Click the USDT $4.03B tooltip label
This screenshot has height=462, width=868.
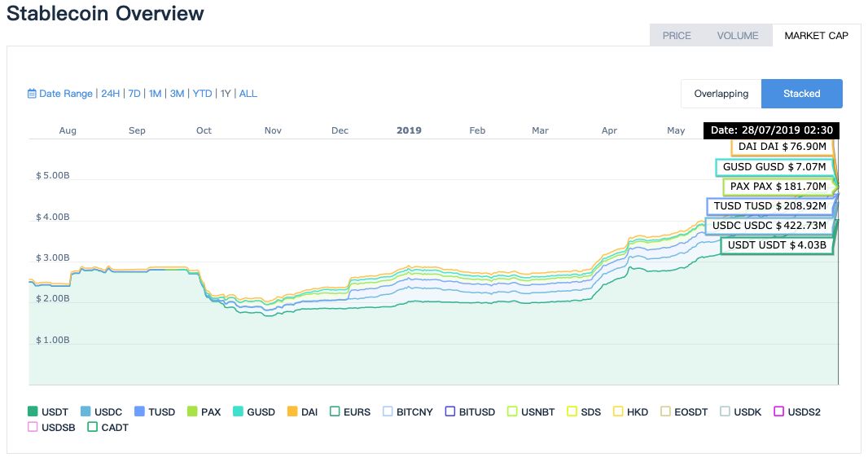pos(777,244)
